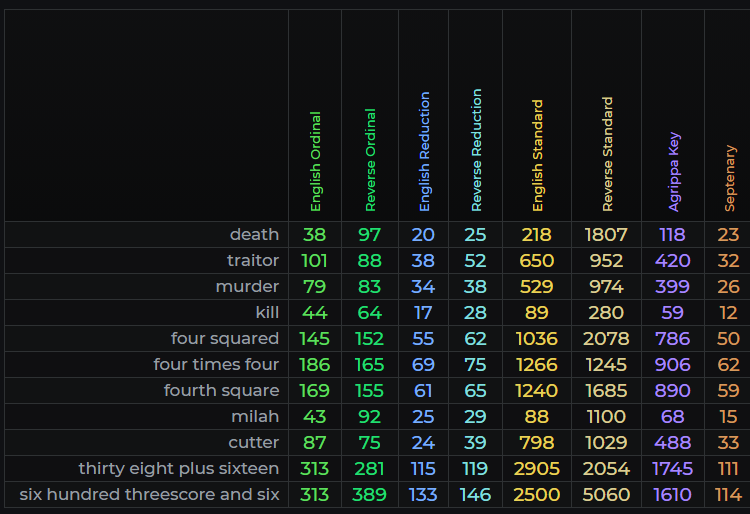Click murder's English Ordinal value 79

[314, 286]
